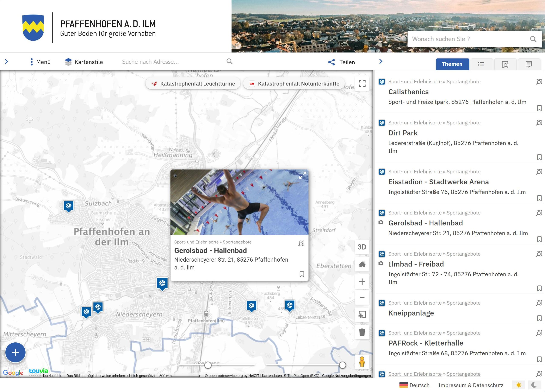Click the trash delete icon on map
This screenshot has width=545, height=392.
(362, 332)
